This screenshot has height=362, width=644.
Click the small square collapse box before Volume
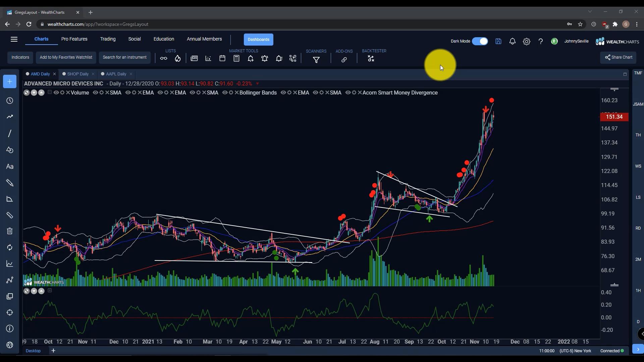tap(50, 92)
